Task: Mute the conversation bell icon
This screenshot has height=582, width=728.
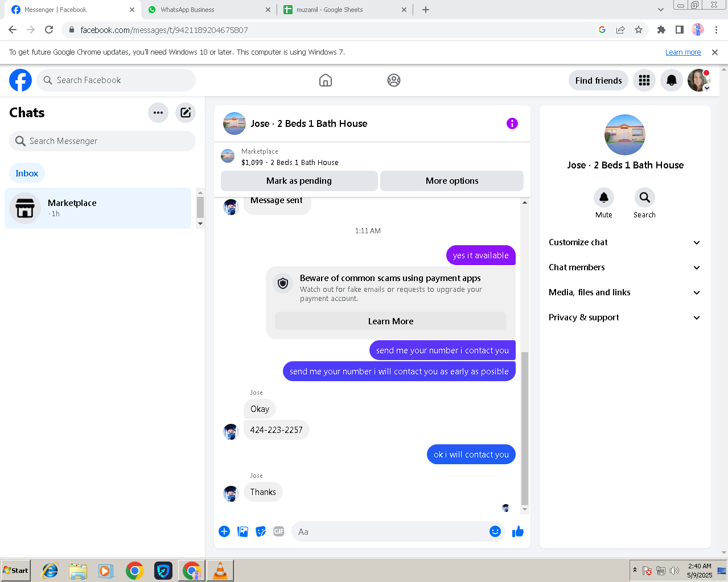Action: point(604,197)
